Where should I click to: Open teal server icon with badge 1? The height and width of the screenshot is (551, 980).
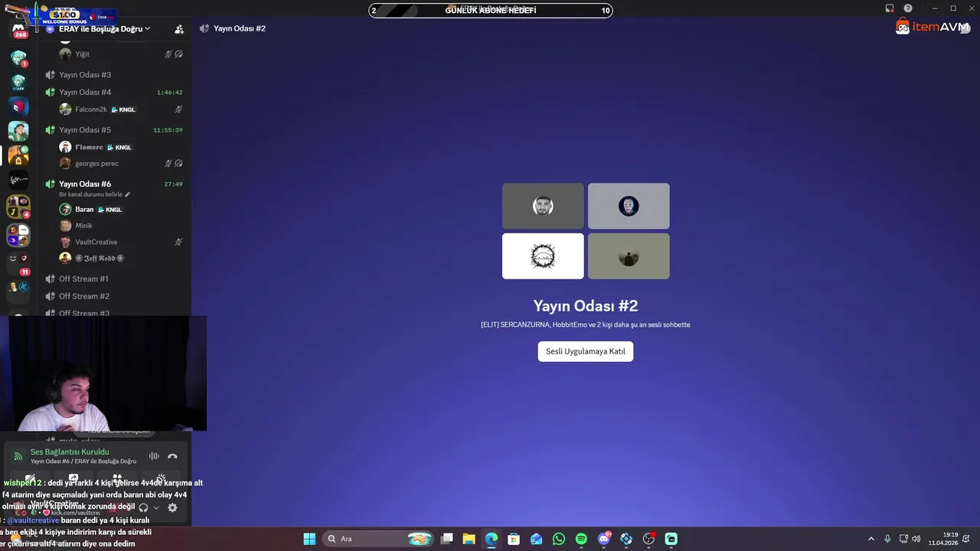pyautogui.click(x=18, y=57)
